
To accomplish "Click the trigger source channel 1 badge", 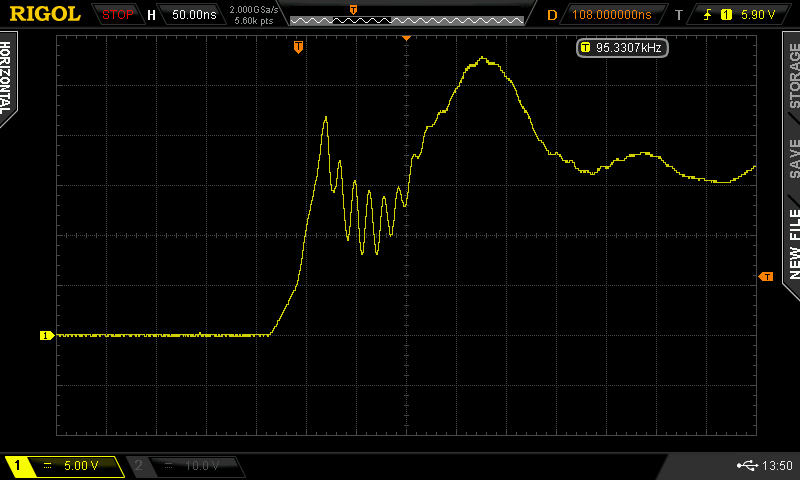I will click(x=727, y=15).
